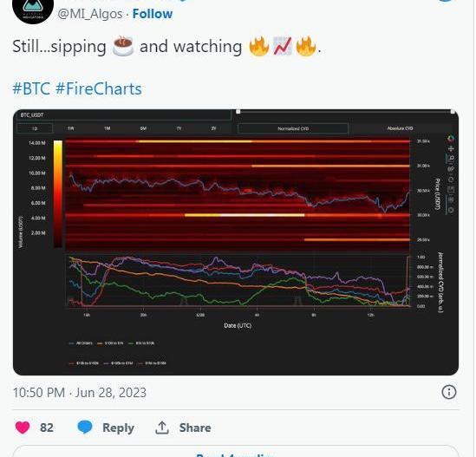Image resolution: width=476 pixels, height=457 pixels.
Task: Click the reset refresh icon in chart toolbar
Action: (451, 180)
